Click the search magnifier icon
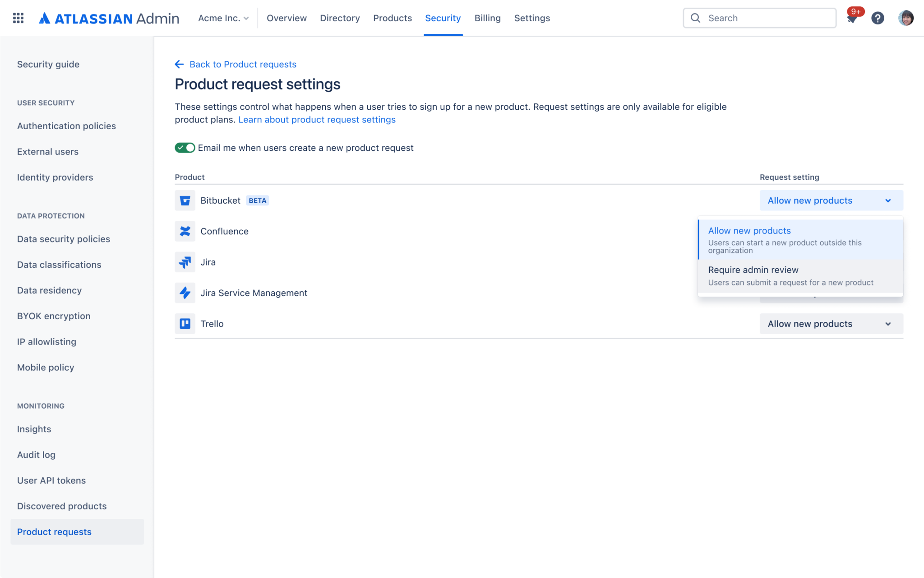The image size is (924, 578). coord(695,18)
